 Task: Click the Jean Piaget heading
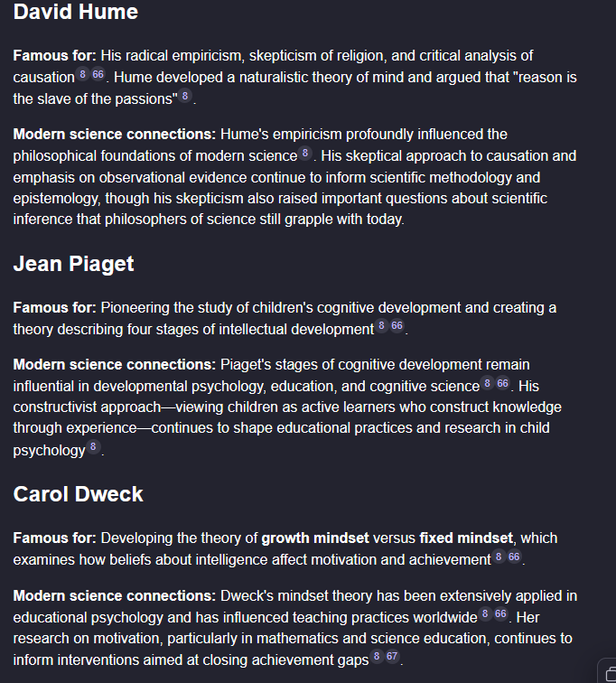click(73, 264)
